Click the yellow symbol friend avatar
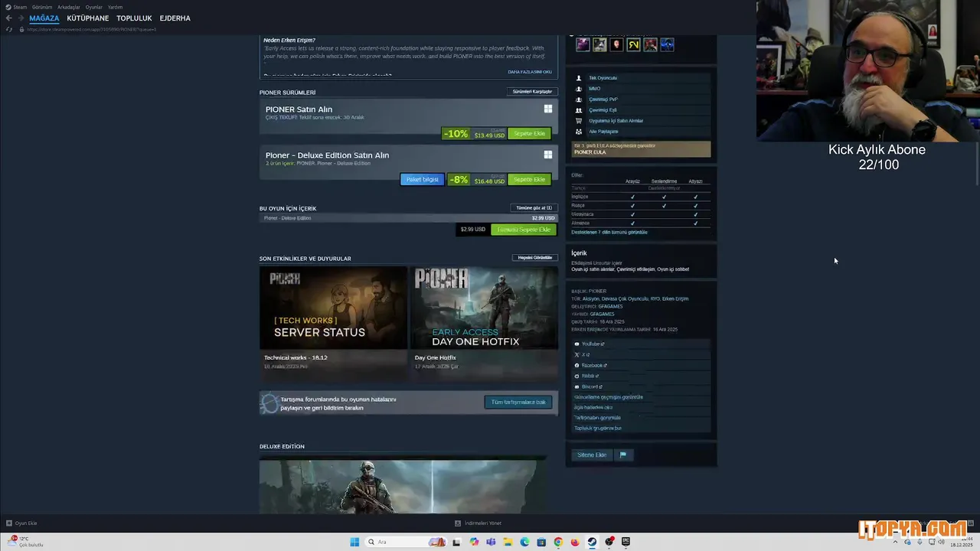Viewport: 980px width, 551px height. point(633,44)
